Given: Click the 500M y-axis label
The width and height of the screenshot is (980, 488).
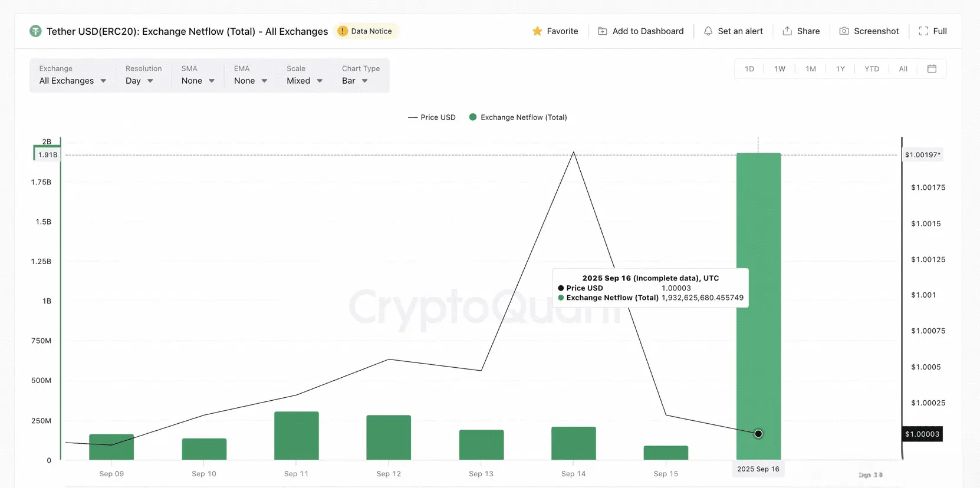Looking at the screenshot, I should 41,381.
